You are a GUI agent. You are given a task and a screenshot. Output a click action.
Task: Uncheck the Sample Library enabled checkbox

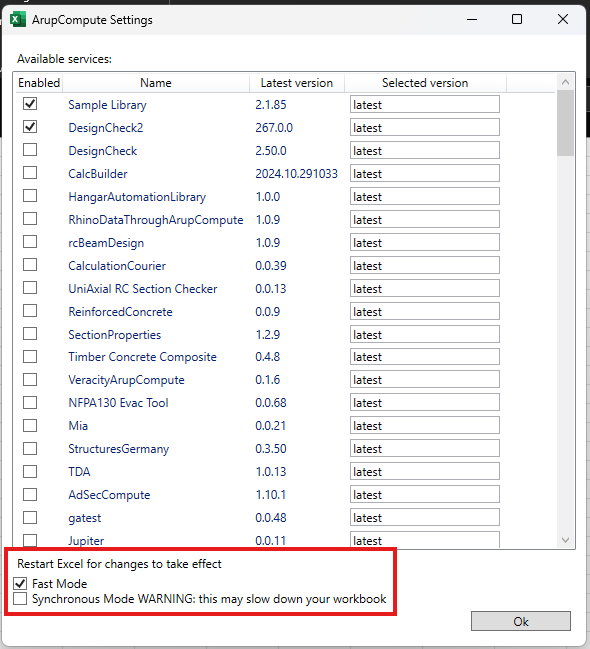coord(30,103)
